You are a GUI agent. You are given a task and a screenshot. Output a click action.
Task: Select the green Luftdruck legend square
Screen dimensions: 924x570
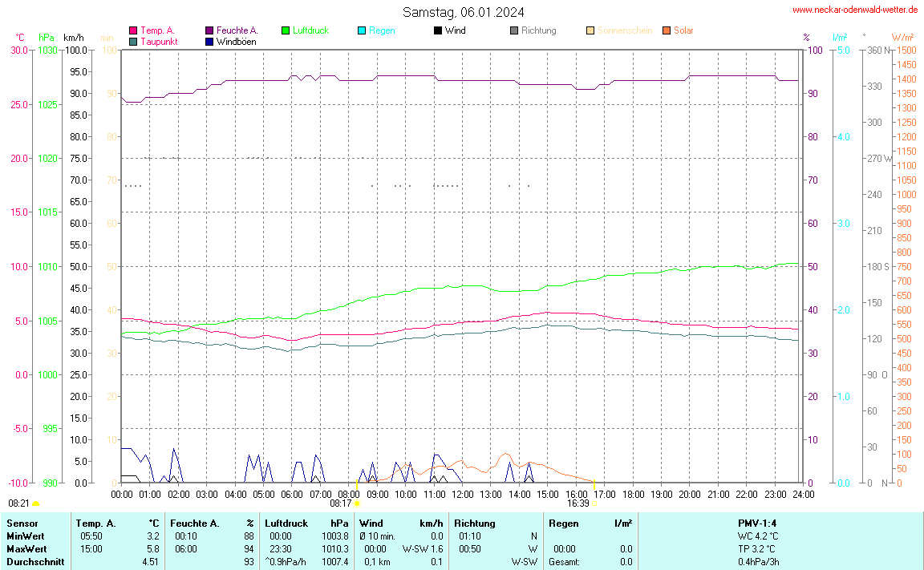tap(286, 31)
